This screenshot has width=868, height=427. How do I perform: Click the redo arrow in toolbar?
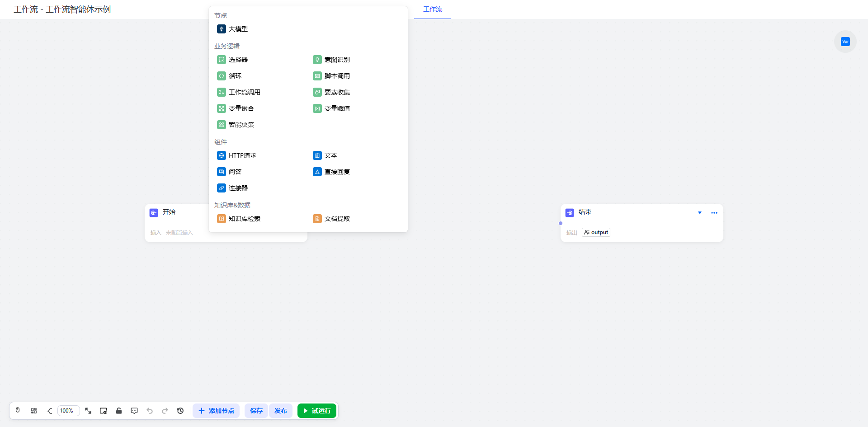(x=165, y=411)
